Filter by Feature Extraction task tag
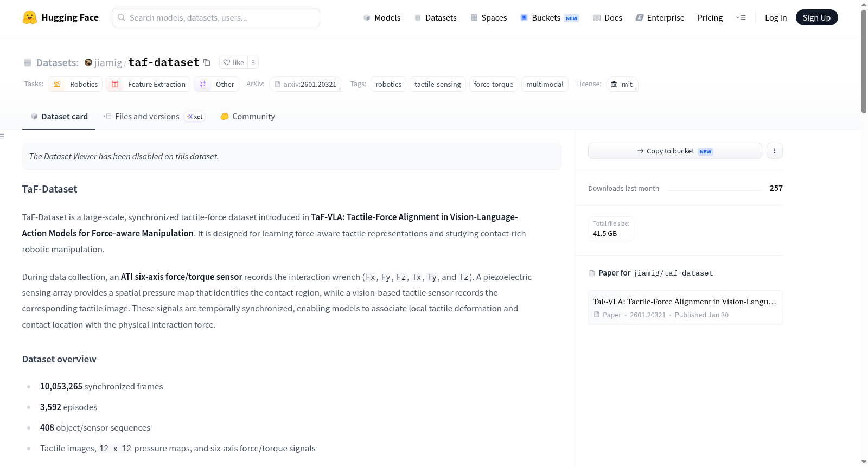The image size is (868, 467). 148,84
